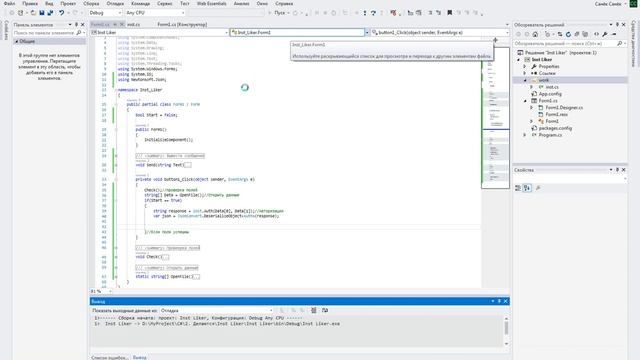Click the Refresh icon in Solution Explorer
The height and width of the screenshot is (360, 640).
(x=568, y=34)
